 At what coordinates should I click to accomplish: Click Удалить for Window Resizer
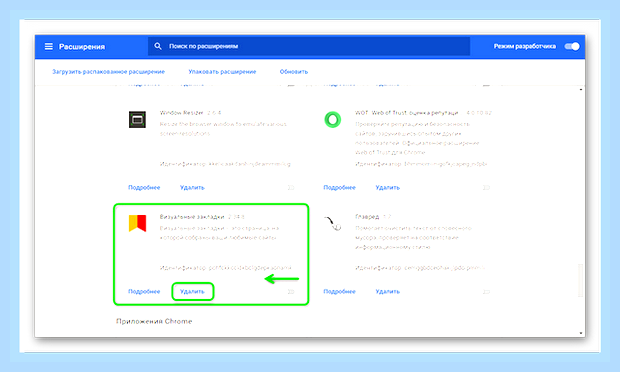coord(192,187)
